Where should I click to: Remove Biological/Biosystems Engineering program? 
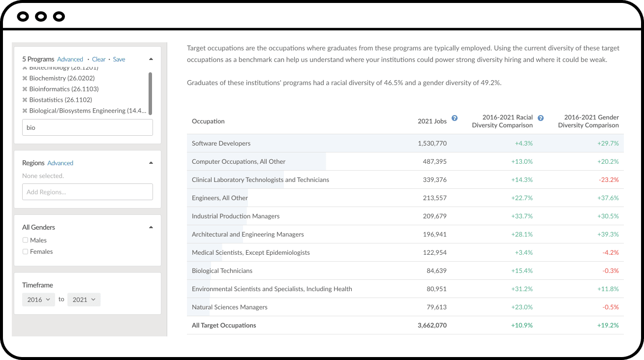click(x=25, y=111)
